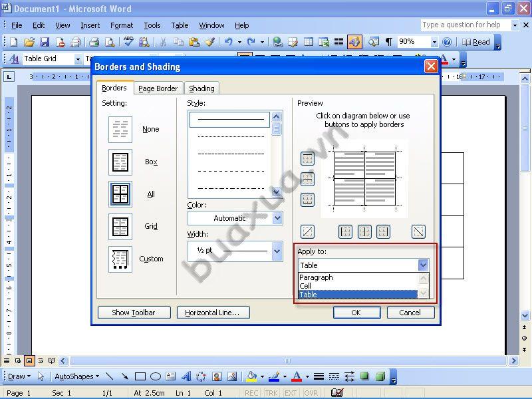Viewport: 532px width, 399px height.
Task: Switch to the Page Border tab
Action: (158, 88)
